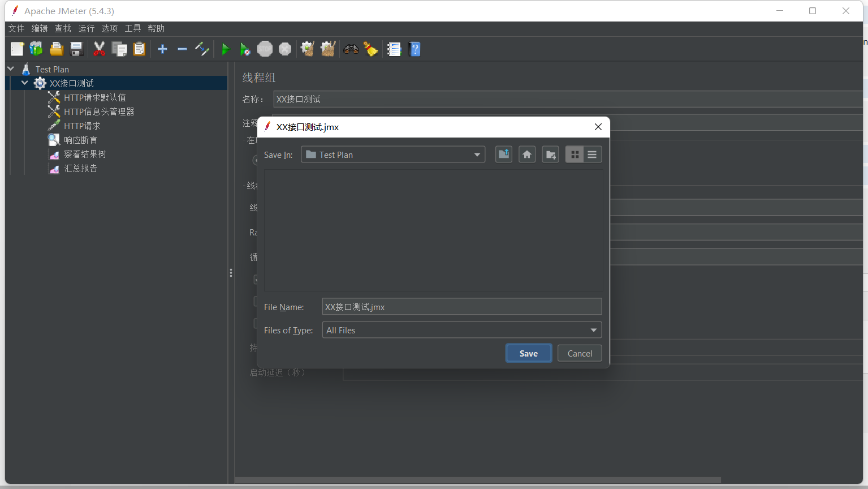Click the Cut scissors toolbar icon
The width and height of the screenshot is (868, 489).
pos(99,49)
